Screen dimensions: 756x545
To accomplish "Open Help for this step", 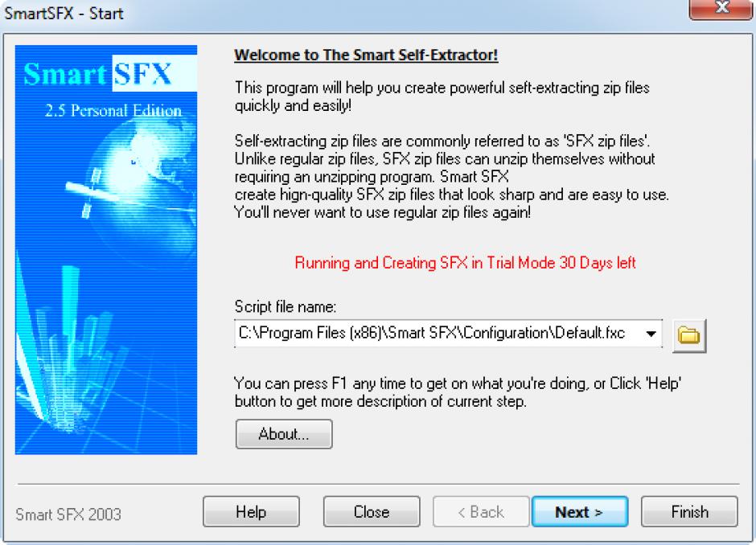I will tap(251, 512).
